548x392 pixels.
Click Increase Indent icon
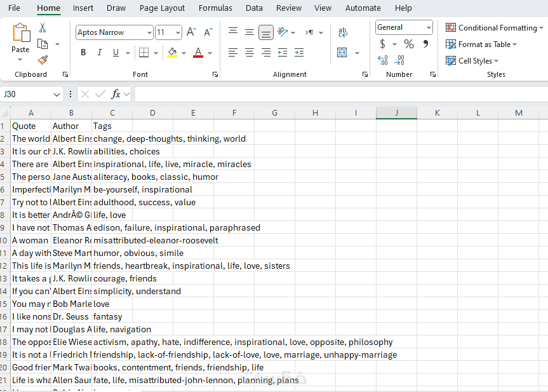click(x=299, y=53)
